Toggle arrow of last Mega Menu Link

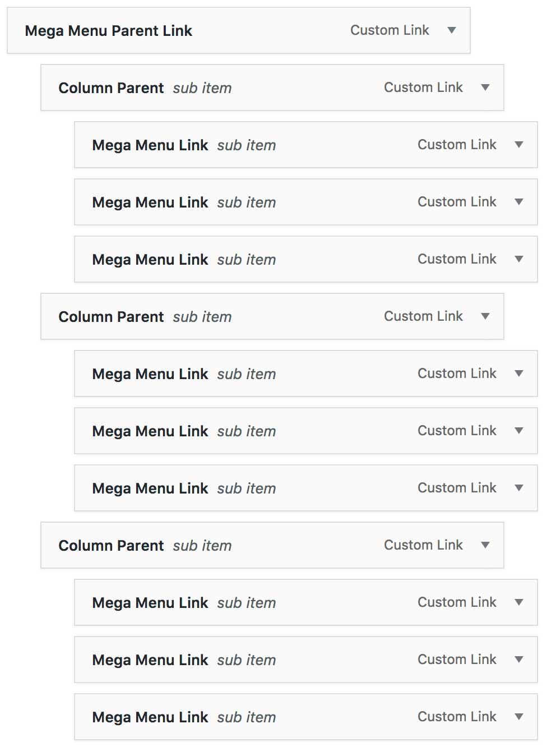tap(518, 717)
